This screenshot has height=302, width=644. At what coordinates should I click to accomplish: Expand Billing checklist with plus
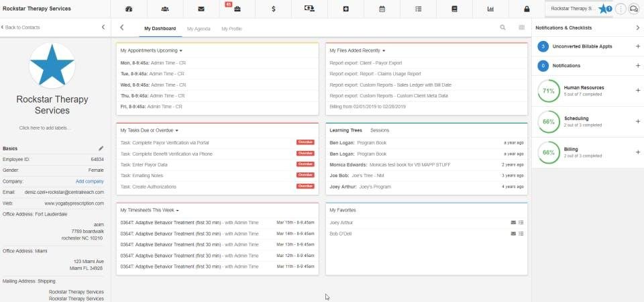click(638, 152)
